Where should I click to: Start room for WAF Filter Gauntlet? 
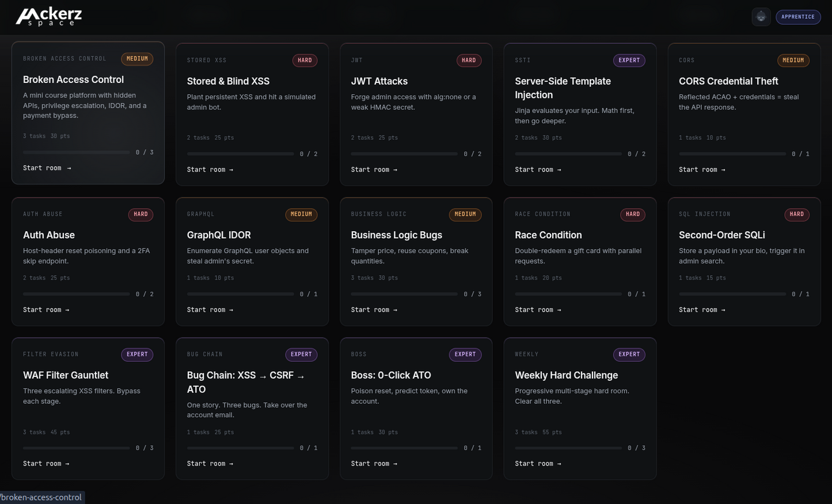tap(46, 464)
